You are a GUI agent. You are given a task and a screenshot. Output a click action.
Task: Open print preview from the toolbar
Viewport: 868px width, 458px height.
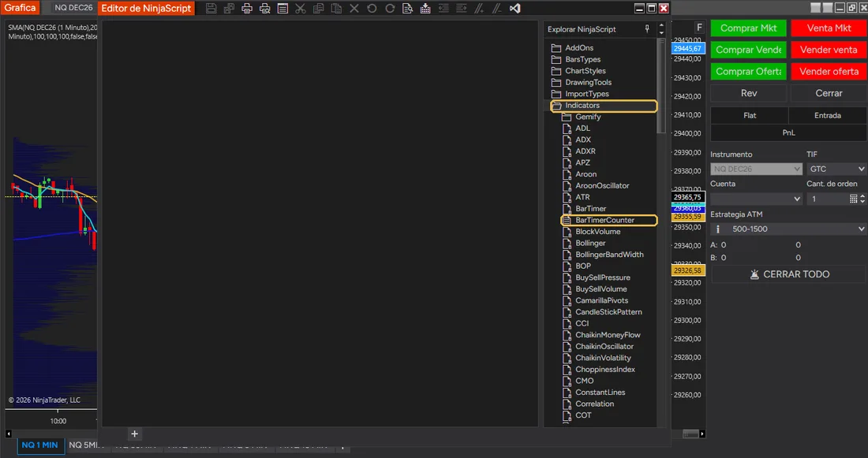click(x=264, y=9)
